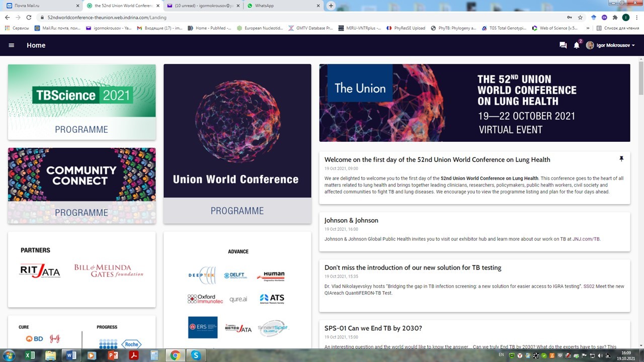Click the Bill & Melinda Gates Foundation logo
This screenshot has width=644, height=362.
[109, 270]
